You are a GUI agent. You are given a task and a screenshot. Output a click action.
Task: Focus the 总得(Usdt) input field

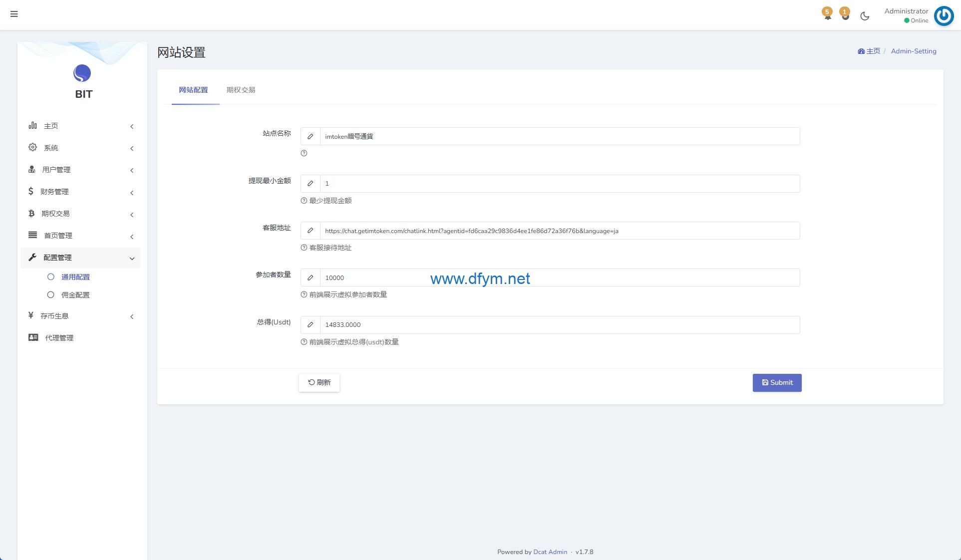point(560,325)
